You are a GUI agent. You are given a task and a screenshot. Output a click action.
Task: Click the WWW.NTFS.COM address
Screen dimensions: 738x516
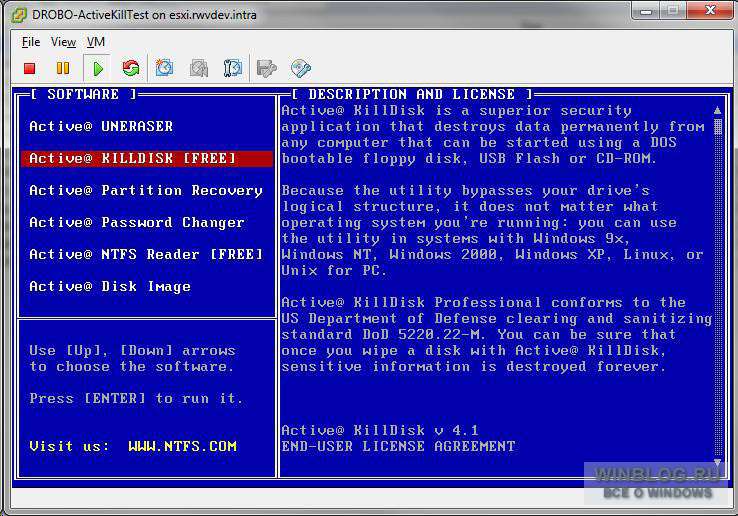(183, 446)
